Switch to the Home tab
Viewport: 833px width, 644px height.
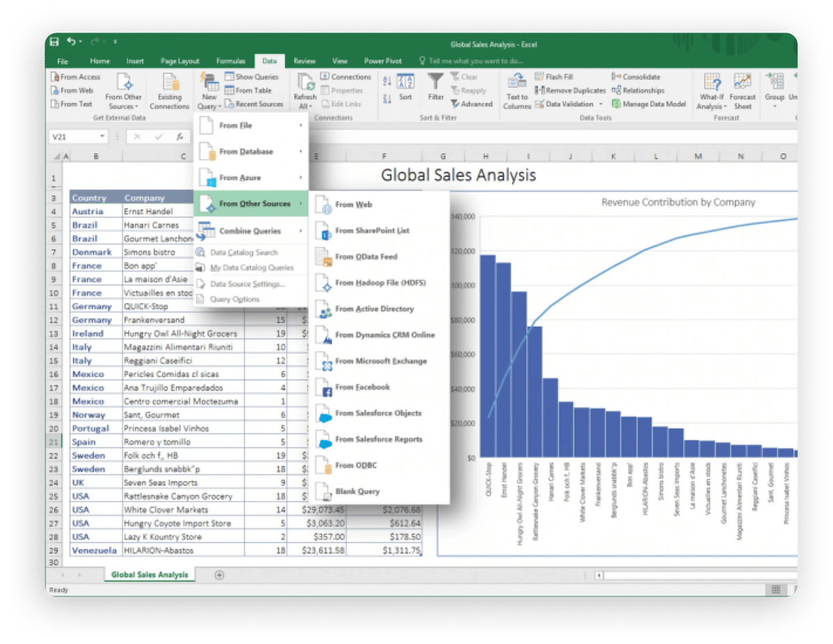99,61
